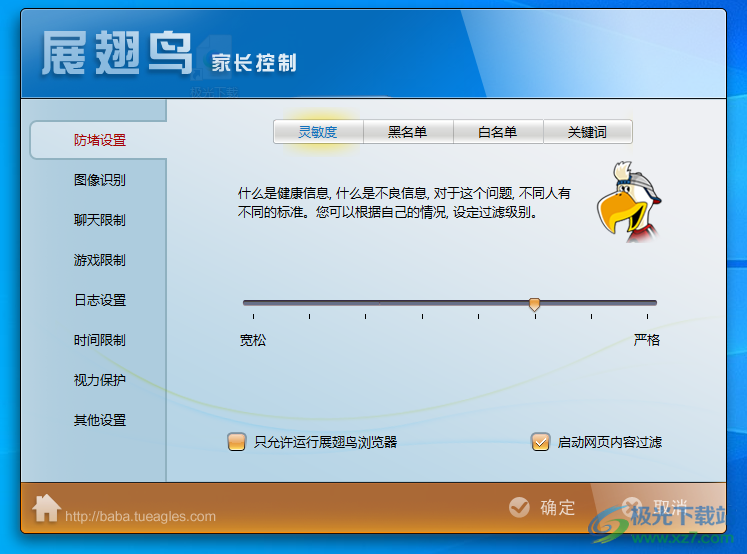Open the 白名单 tab
This screenshot has height=554, width=747.
[x=498, y=132]
